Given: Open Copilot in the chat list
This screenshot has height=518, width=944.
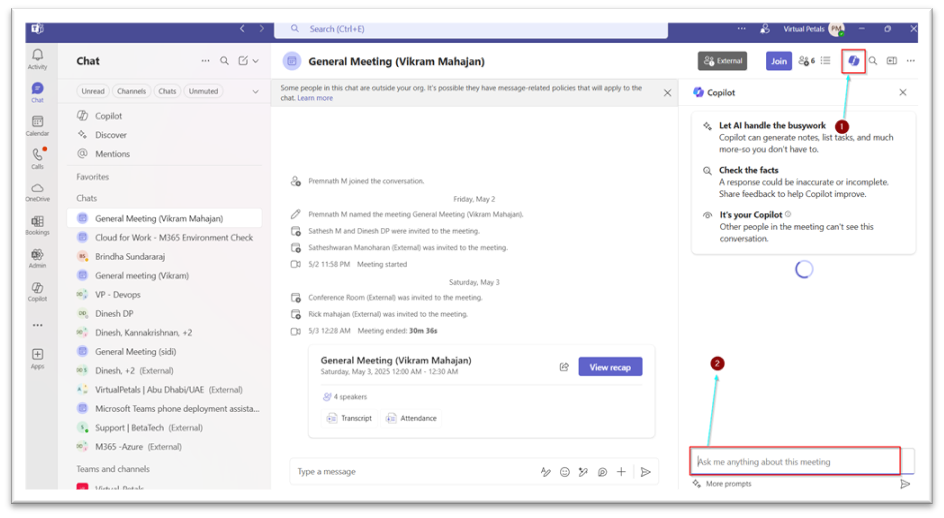Looking at the screenshot, I should pos(164,116).
